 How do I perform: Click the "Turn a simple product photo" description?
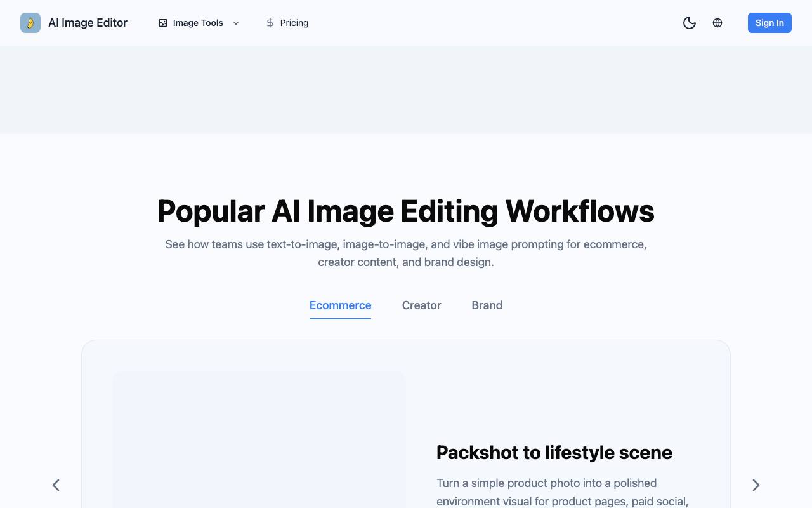[563, 492]
